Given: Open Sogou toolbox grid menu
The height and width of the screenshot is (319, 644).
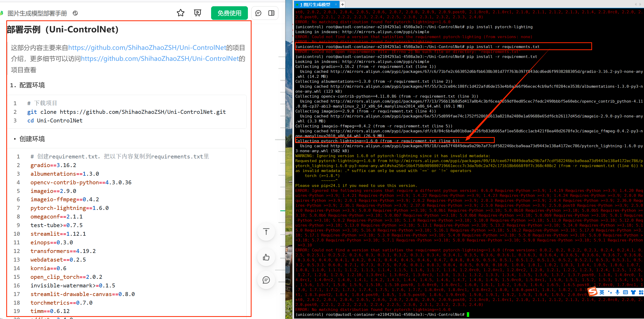Looking at the screenshot, I should (x=641, y=292).
